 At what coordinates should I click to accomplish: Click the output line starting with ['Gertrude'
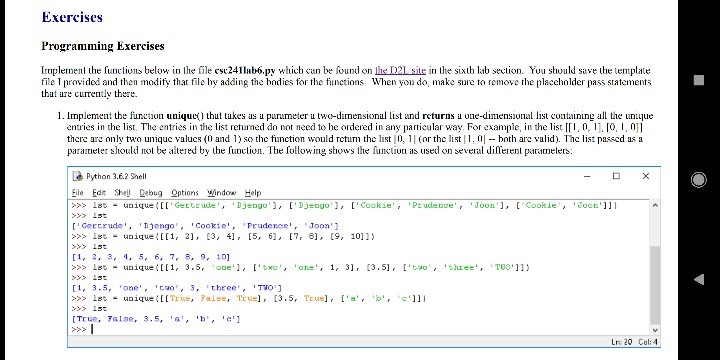pyautogui.click(x=205, y=226)
